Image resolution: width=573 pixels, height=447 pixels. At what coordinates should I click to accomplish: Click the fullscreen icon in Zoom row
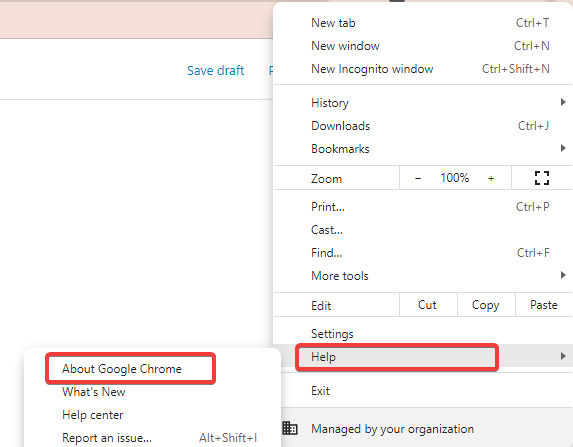pos(542,178)
